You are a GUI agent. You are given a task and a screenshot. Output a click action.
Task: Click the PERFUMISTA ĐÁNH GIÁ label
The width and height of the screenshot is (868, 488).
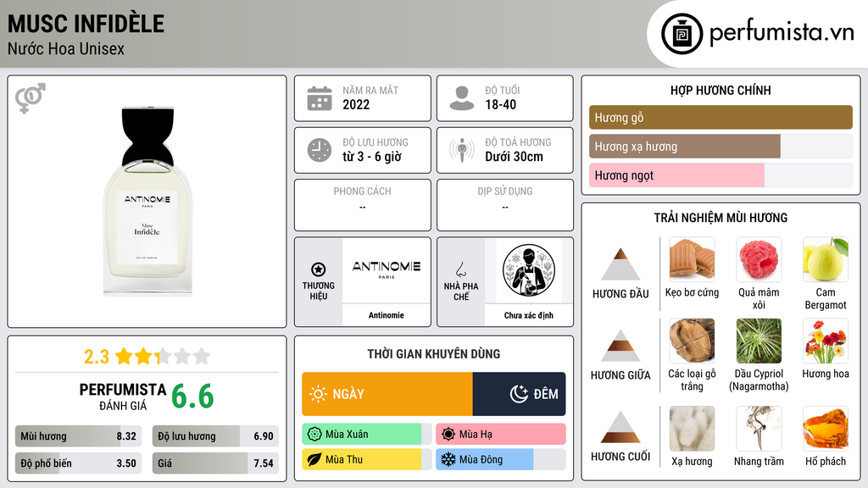(x=123, y=396)
